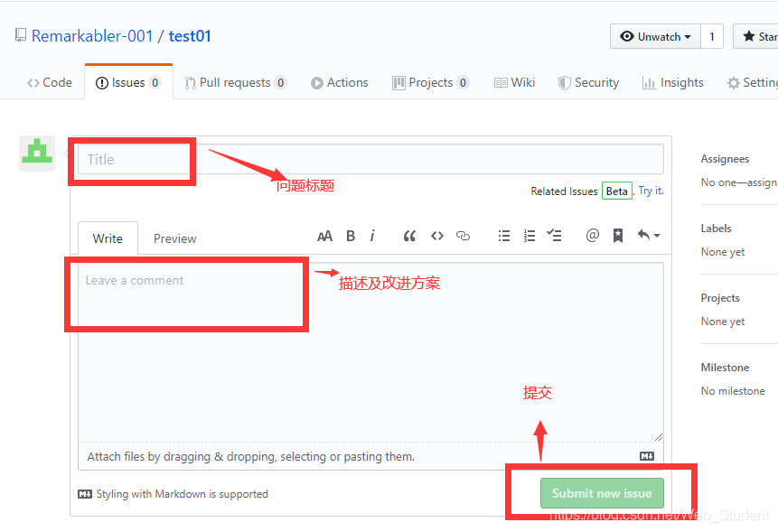Click the watchers count 1
The height and width of the screenshot is (532, 778).
pos(712,37)
